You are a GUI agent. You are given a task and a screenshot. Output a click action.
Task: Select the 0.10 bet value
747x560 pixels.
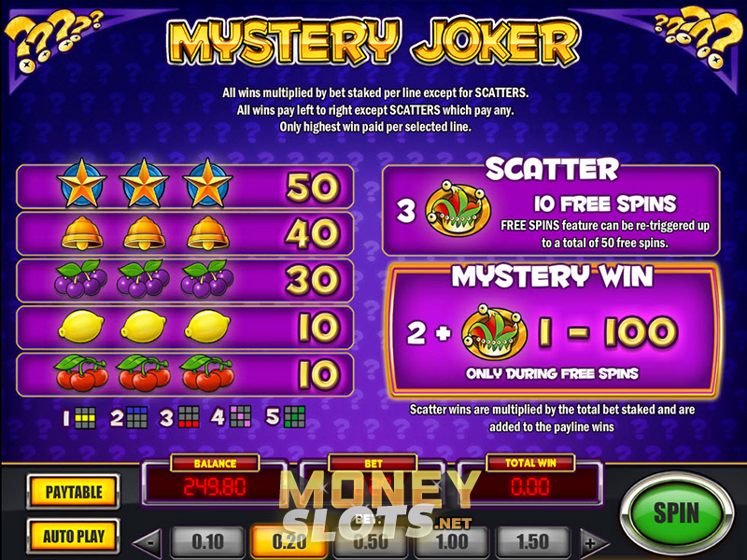(207, 541)
